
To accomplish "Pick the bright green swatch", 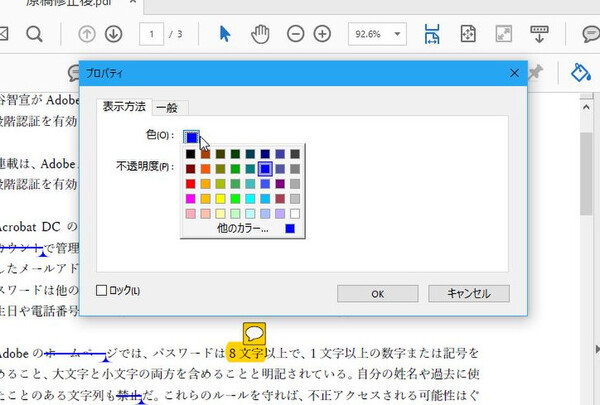I will pyautogui.click(x=235, y=199).
